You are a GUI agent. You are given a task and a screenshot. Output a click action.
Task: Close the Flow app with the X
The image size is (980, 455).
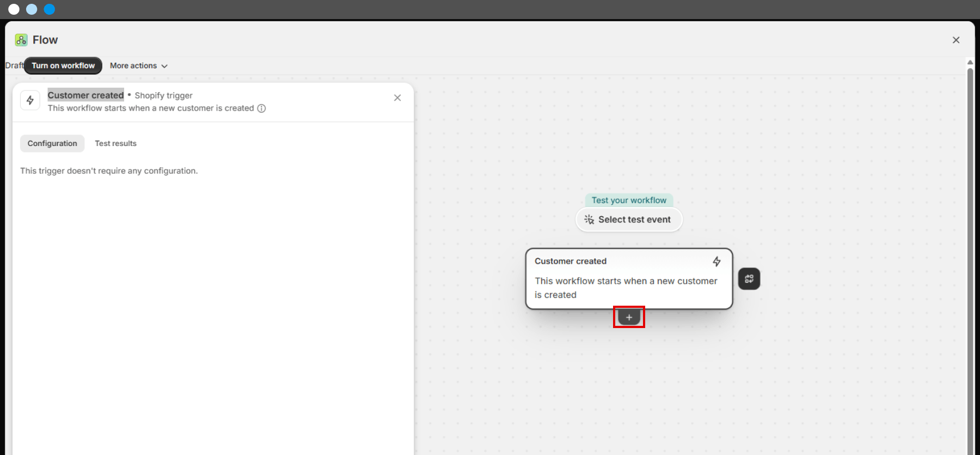[x=956, y=40]
